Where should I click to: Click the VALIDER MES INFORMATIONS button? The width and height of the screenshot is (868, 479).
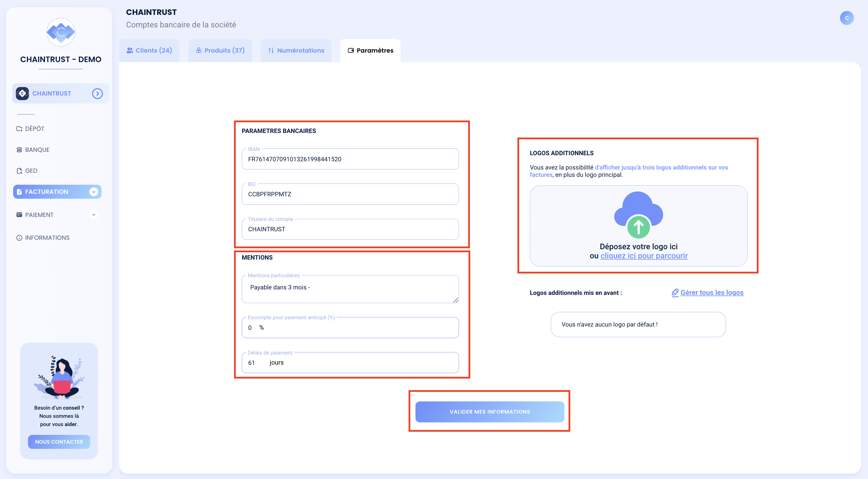click(490, 411)
